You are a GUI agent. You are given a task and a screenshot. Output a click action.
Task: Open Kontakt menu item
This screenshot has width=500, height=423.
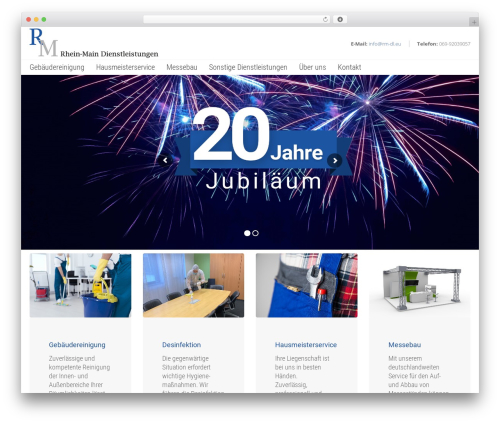[x=349, y=67]
